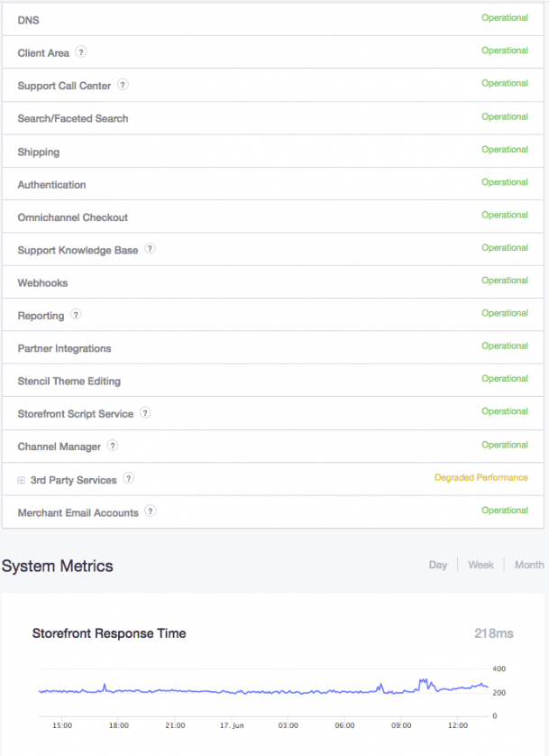Click the Channel Manager help icon

[112, 446]
